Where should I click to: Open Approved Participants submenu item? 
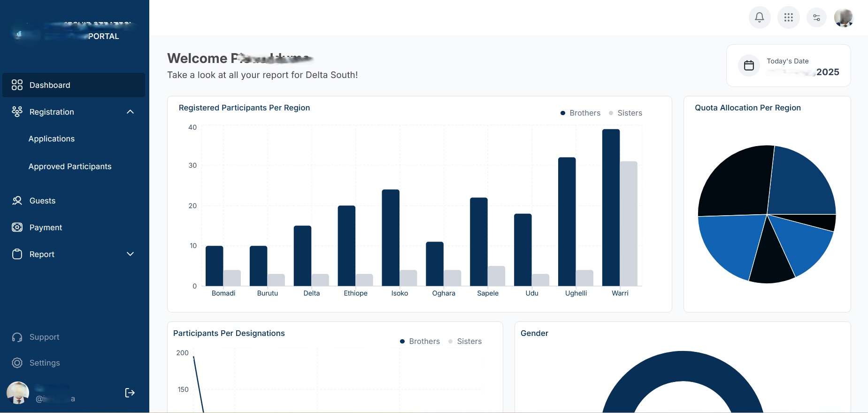coord(70,166)
